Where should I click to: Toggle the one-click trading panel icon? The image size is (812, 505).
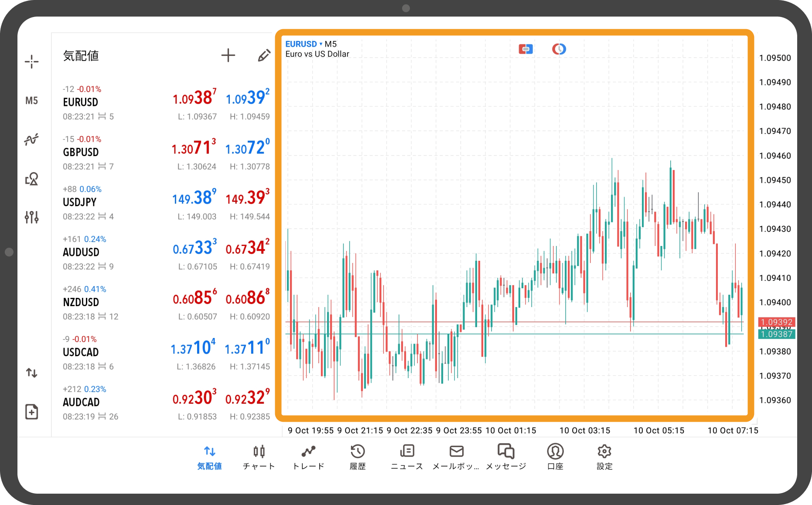click(x=525, y=49)
